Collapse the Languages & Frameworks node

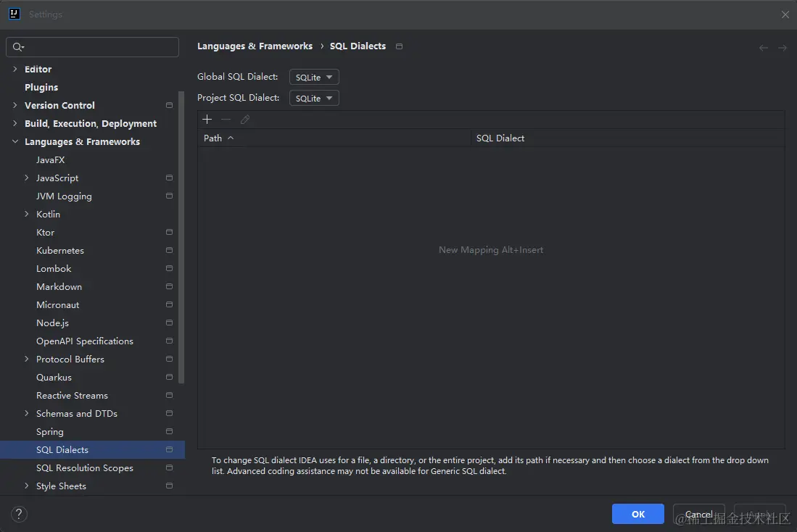coord(16,141)
